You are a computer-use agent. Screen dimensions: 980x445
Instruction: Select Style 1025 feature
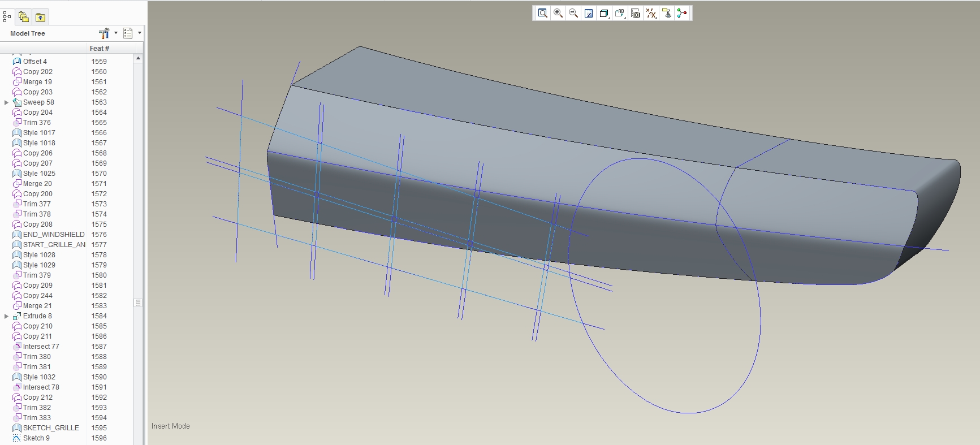(x=39, y=174)
